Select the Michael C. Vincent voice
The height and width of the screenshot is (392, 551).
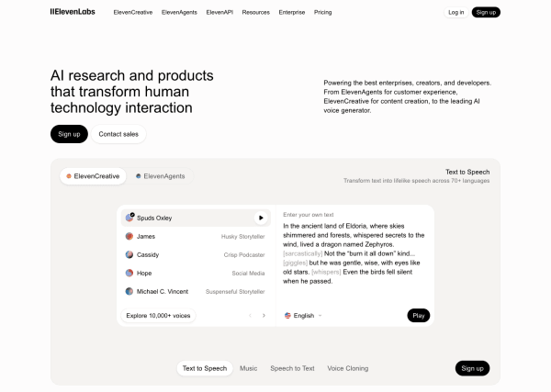(x=196, y=292)
